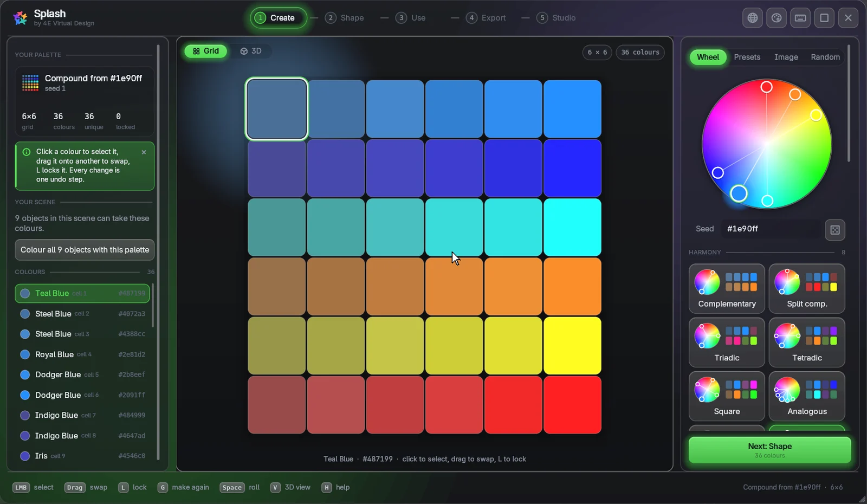Open the palette theme icon
Image resolution: width=867 pixels, height=504 pixels.
tap(777, 18)
